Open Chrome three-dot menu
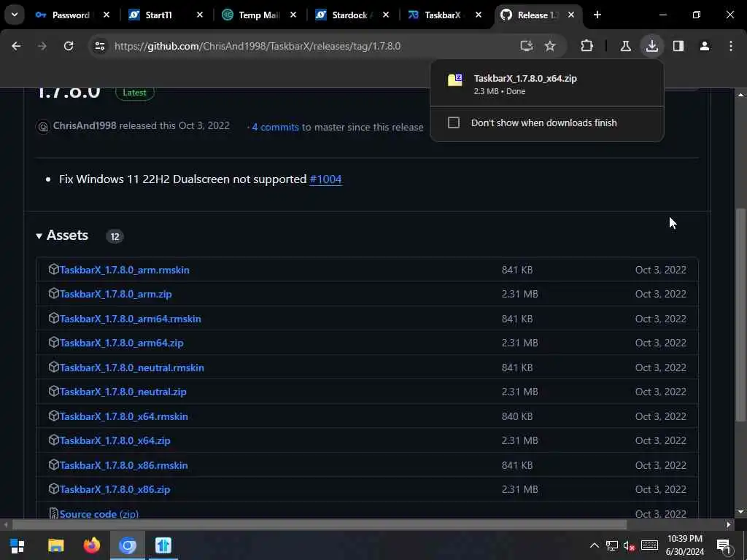Screen dimensions: 747x560 (x=731, y=46)
